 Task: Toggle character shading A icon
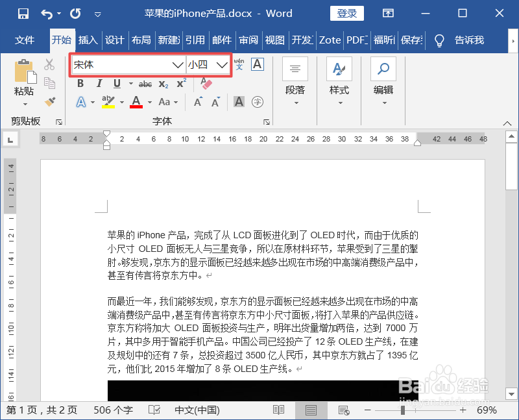pos(239,102)
